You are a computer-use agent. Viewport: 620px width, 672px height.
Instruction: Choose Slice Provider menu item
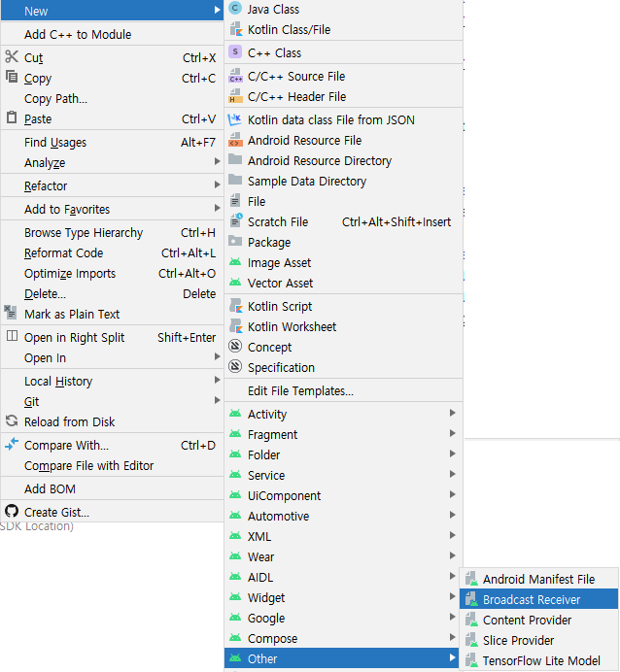pos(538,640)
